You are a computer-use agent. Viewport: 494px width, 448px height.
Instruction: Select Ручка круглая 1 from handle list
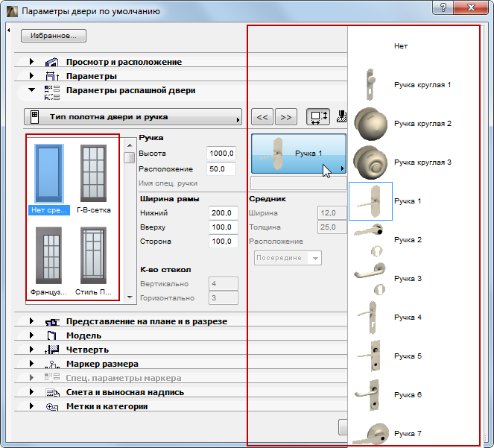tap(422, 85)
